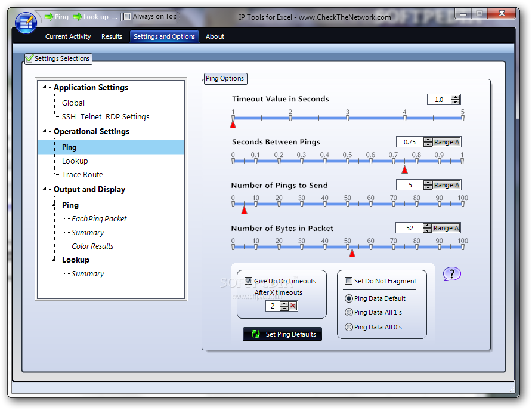Click the Number of Bytes in Packet slider marker
This screenshot has width=532, height=410.
[352, 253]
